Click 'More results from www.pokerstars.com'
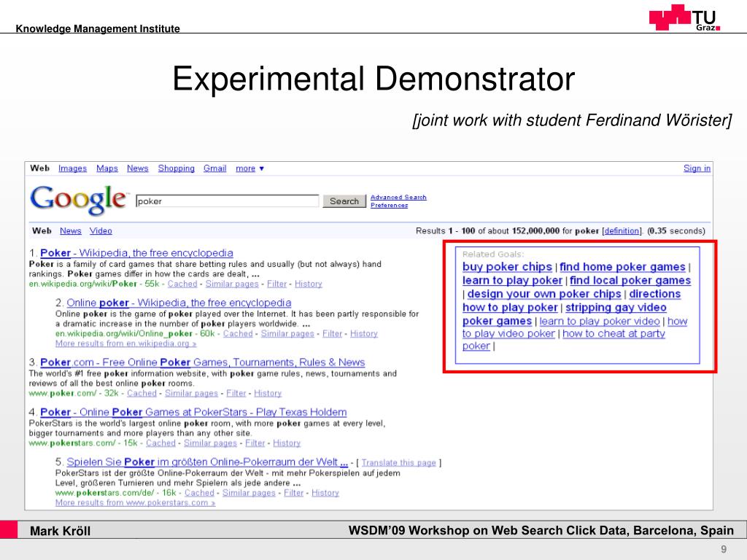 [x=135, y=503]
